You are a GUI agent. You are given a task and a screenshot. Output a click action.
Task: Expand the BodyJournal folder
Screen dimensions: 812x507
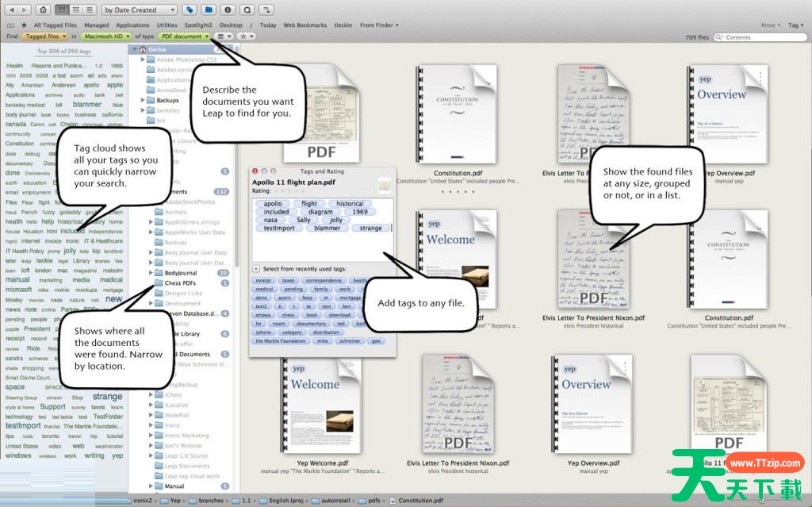pos(151,273)
